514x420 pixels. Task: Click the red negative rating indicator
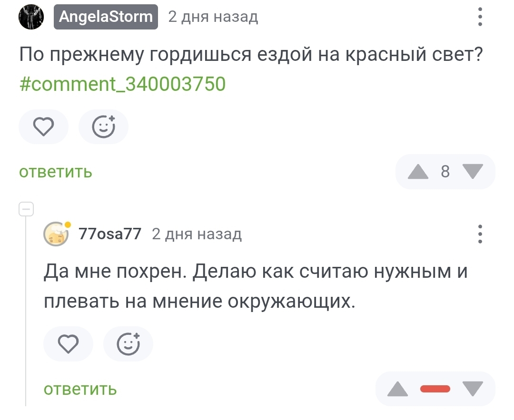click(435, 389)
